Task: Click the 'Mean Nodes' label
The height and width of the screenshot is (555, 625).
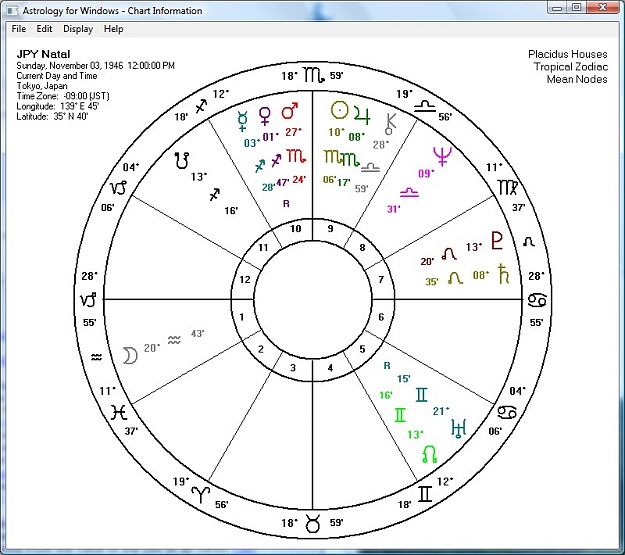Action: point(577,79)
